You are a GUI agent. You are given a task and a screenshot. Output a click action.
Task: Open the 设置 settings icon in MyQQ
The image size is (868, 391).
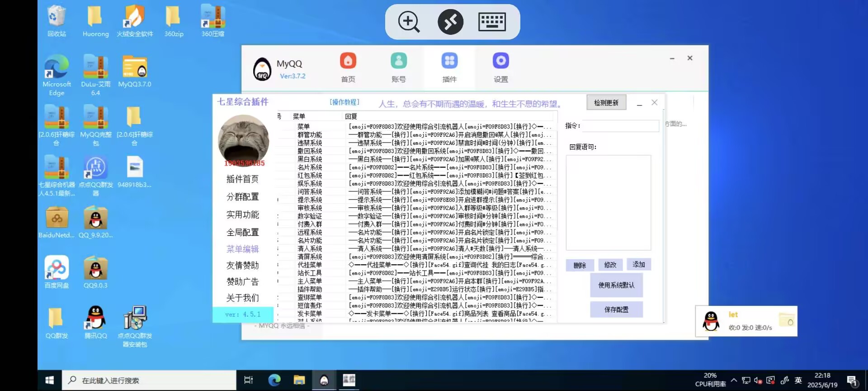(x=500, y=61)
